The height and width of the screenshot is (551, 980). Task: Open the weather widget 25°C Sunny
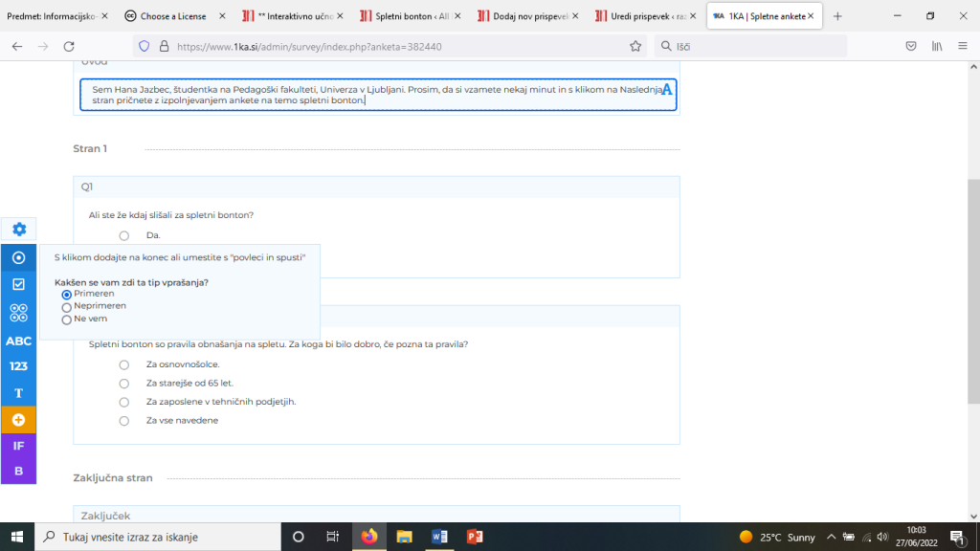[777, 537]
